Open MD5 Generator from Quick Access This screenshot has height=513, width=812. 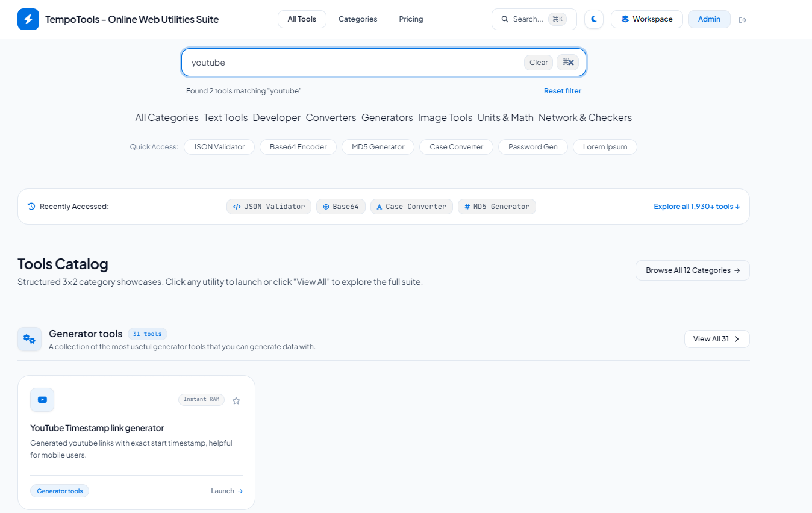378,147
